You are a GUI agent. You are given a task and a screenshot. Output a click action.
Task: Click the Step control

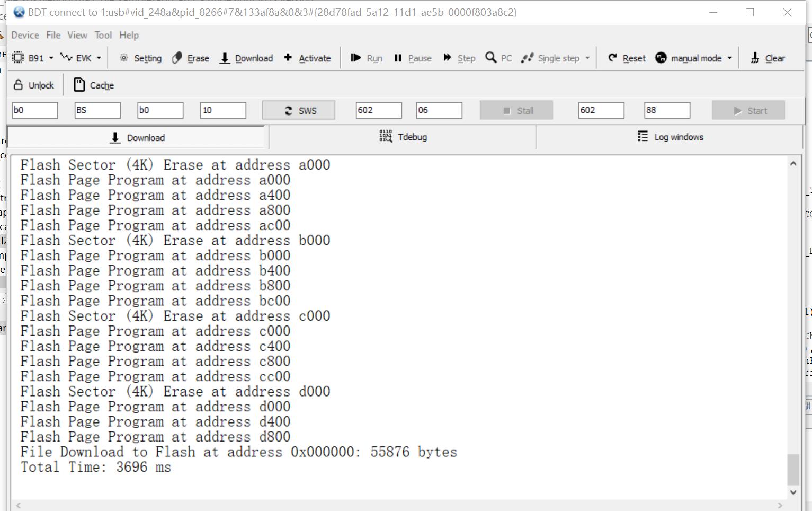tap(459, 58)
